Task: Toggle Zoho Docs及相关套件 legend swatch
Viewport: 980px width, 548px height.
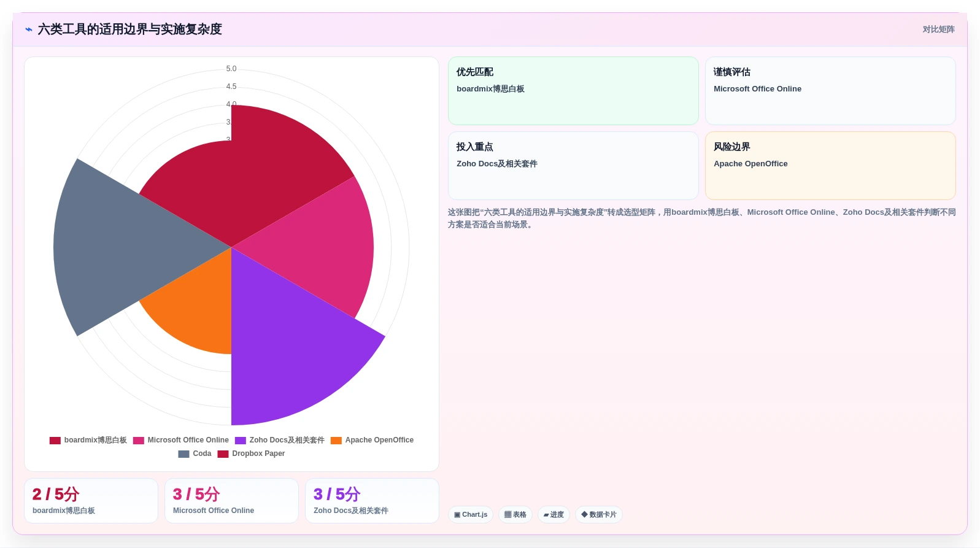Action: pyautogui.click(x=241, y=441)
